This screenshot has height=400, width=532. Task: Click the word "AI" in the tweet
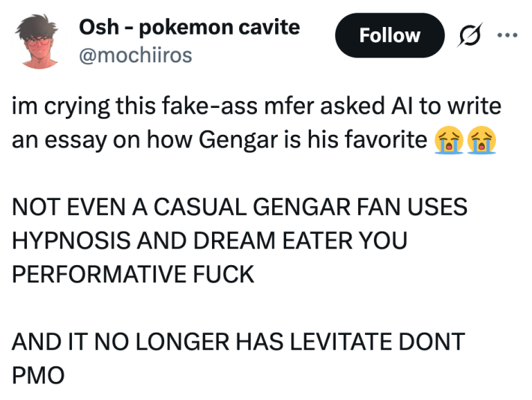click(x=401, y=106)
